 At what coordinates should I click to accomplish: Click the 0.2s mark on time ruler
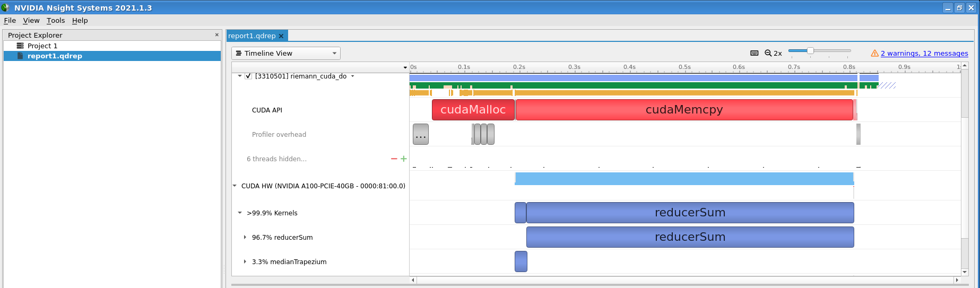[x=519, y=67]
